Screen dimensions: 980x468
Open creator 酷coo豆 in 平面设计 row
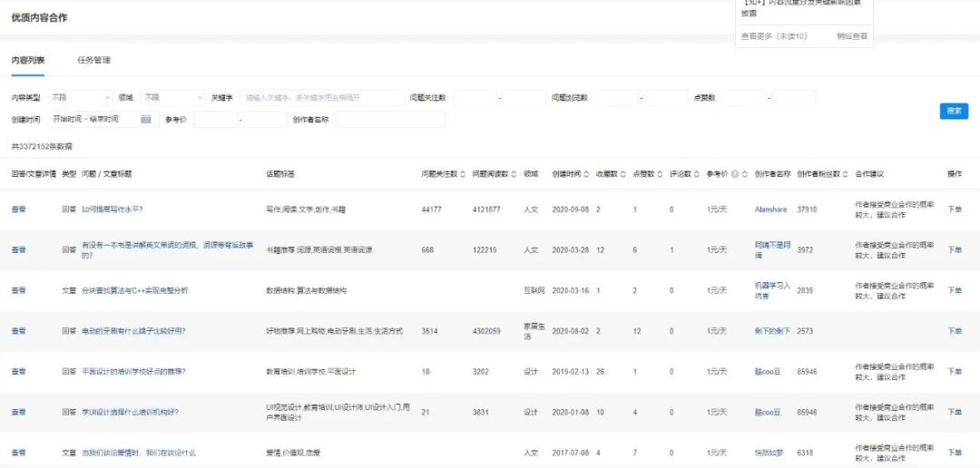click(x=768, y=372)
